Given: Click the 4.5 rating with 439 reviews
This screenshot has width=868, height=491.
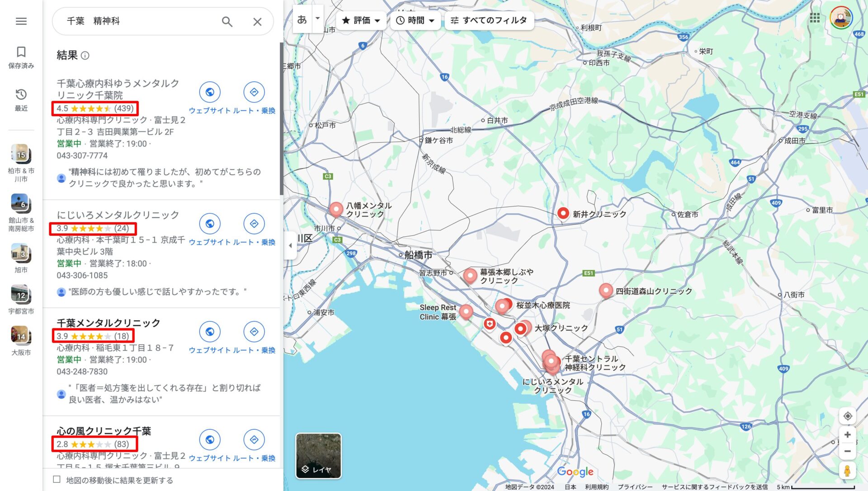Looking at the screenshot, I should tap(95, 108).
